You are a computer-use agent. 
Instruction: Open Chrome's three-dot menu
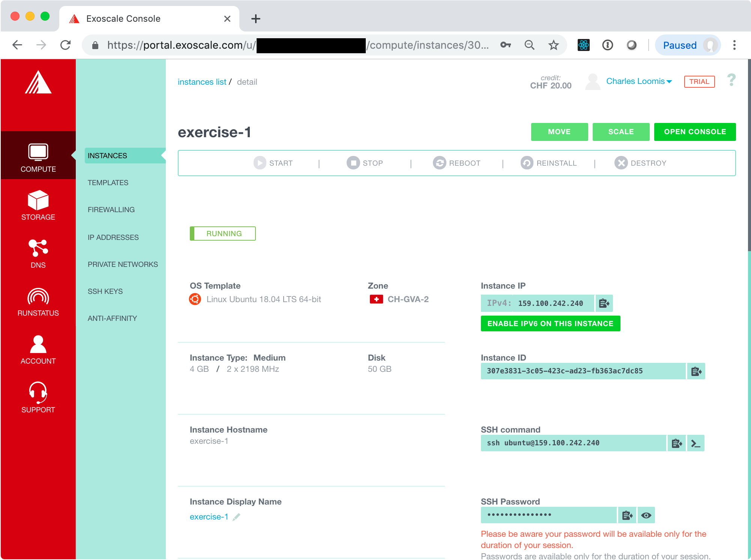[x=734, y=45]
